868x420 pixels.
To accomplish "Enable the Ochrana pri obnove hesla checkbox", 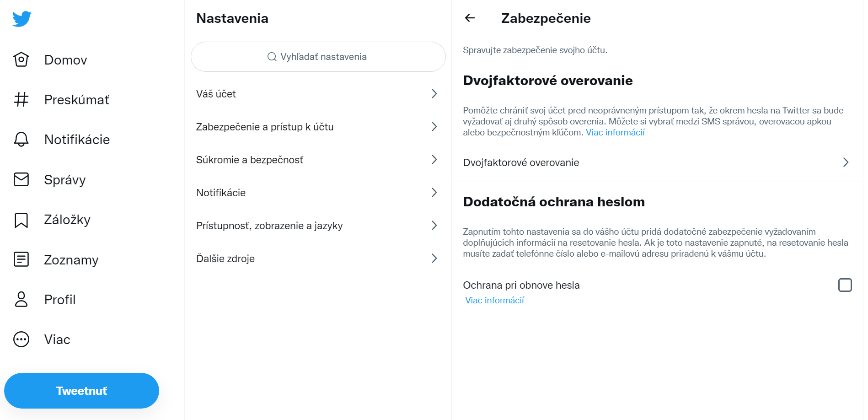I will pyautogui.click(x=845, y=285).
